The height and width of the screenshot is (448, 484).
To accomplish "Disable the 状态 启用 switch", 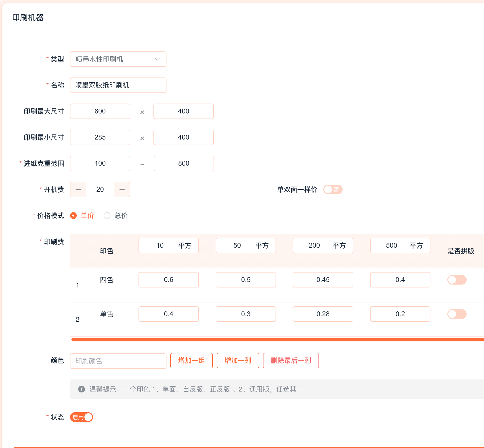I will 82,417.
